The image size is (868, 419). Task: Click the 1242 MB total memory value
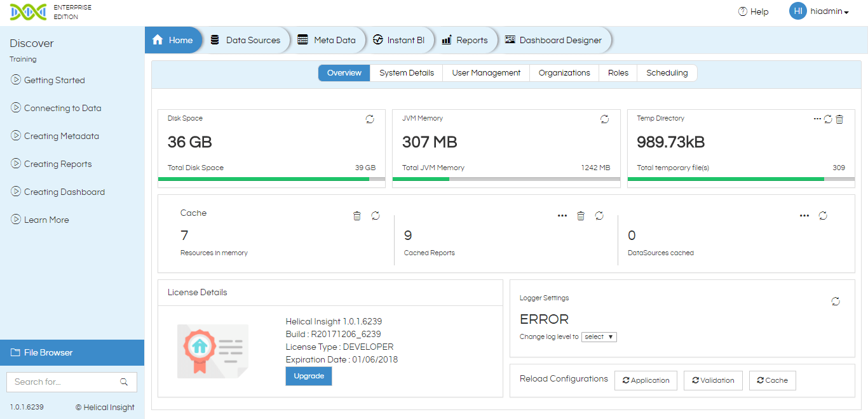coord(595,168)
